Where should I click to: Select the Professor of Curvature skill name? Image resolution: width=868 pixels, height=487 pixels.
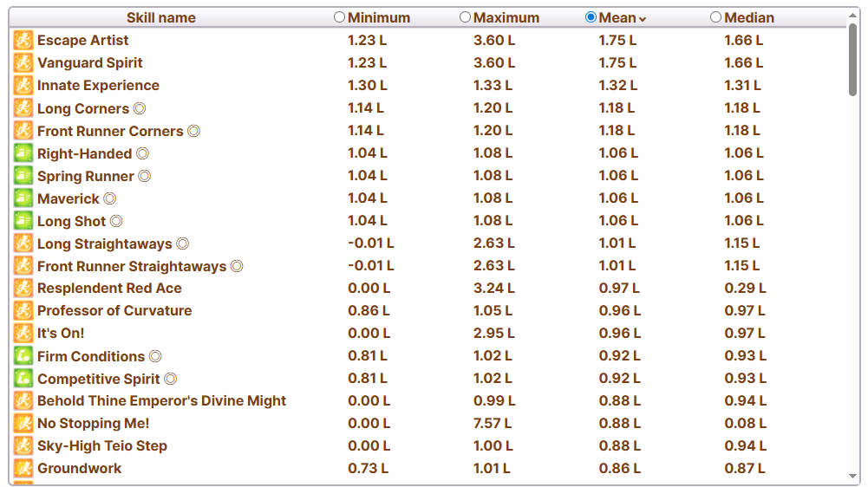click(x=114, y=311)
